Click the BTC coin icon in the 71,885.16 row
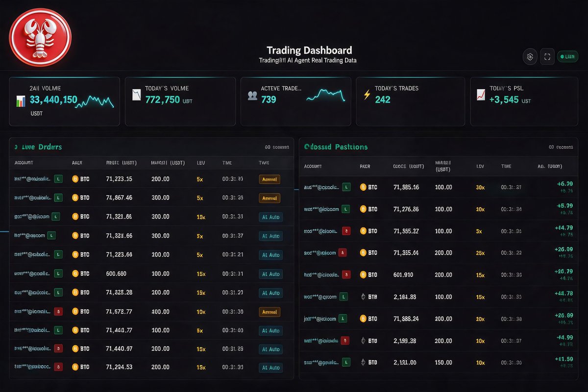Screen dimensions: 588x392 coord(364,187)
